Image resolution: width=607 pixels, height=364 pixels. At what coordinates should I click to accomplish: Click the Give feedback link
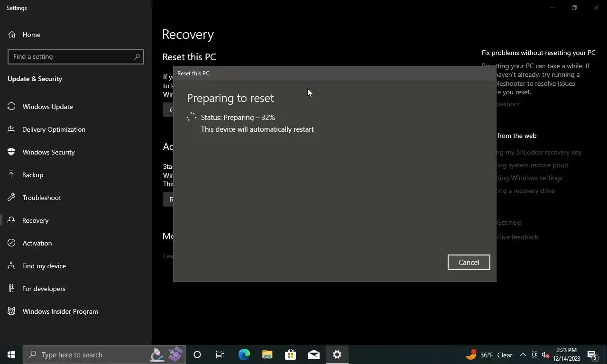pyautogui.click(x=517, y=237)
